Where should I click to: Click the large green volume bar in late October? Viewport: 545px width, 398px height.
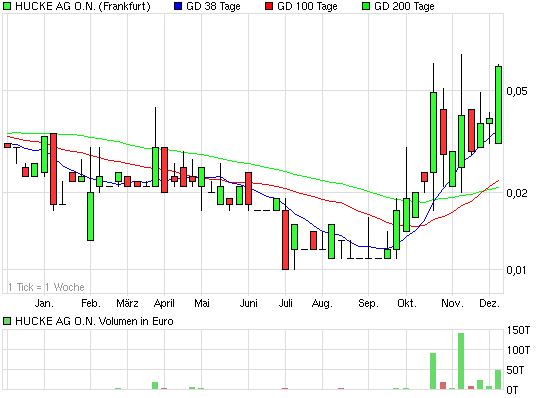[433, 371]
